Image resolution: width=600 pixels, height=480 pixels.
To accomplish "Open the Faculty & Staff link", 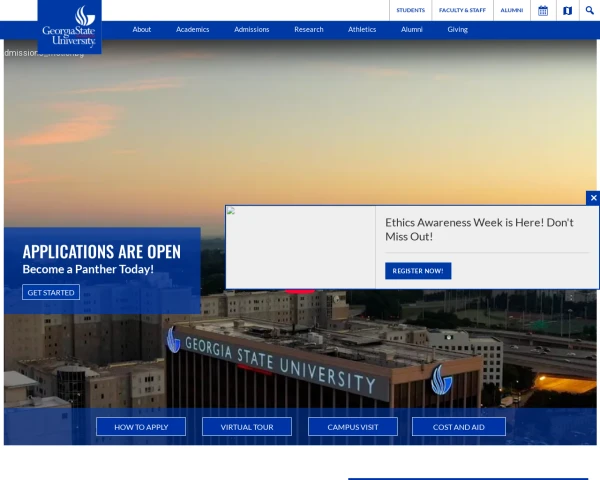I will (x=462, y=10).
